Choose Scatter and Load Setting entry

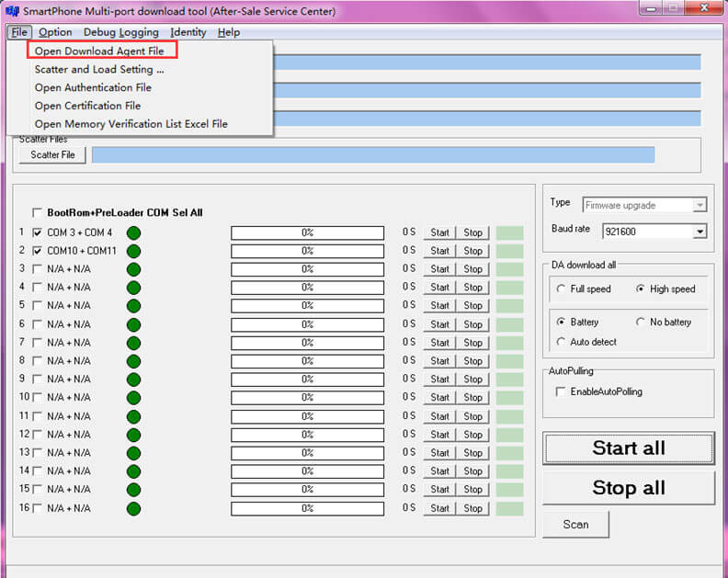(99, 69)
